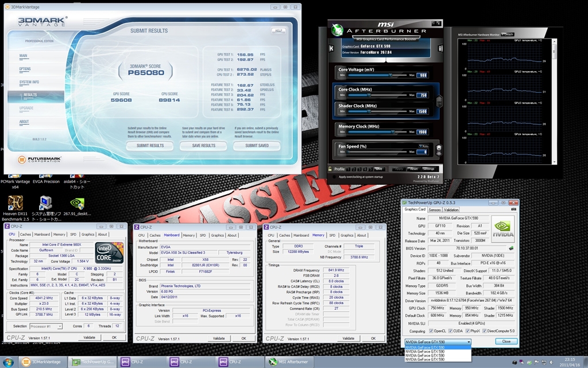Select Afterburner profile slot 1

348,169
